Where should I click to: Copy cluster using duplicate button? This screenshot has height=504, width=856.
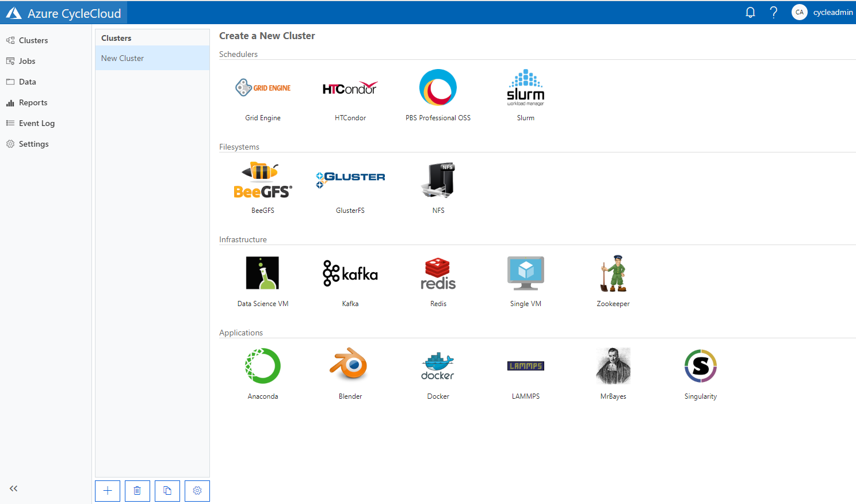click(x=167, y=491)
